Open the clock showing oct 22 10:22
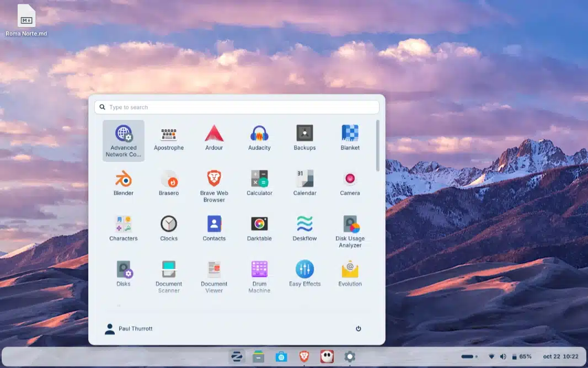 click(560, 357)
